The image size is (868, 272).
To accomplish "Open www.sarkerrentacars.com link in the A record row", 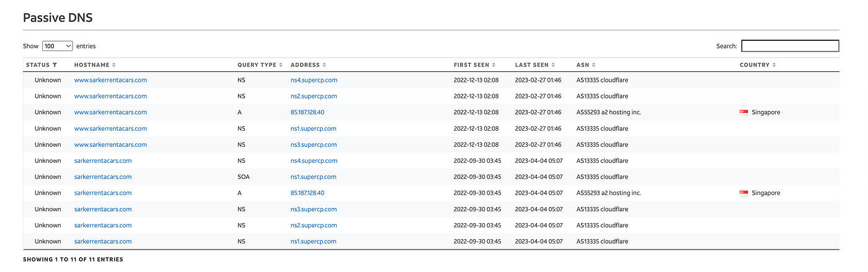I will pyautogui.click(x=110, y=112).
